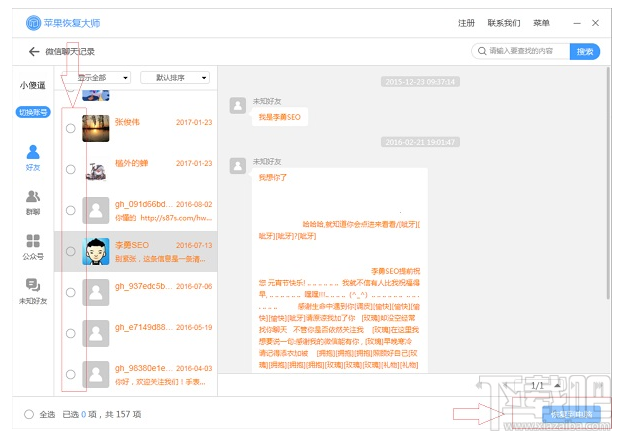Open the gh_98380e1e chat row

(x=136, y=374)
